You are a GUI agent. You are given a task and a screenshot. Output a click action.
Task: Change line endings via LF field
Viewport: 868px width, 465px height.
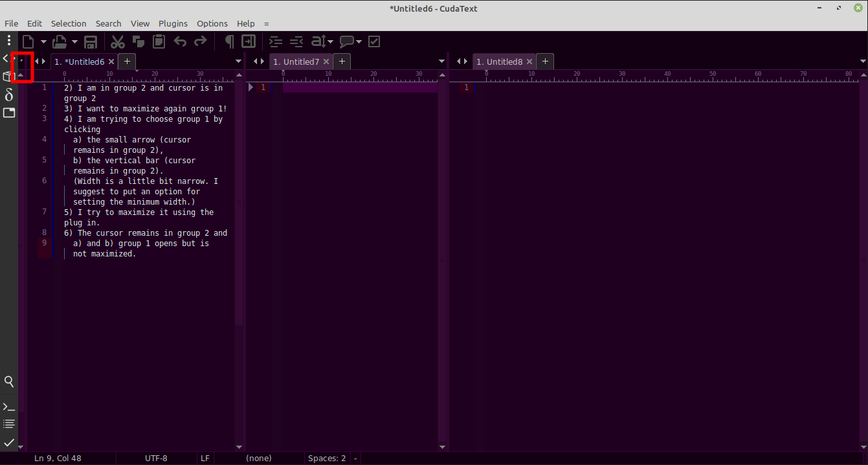click(205, 458)
